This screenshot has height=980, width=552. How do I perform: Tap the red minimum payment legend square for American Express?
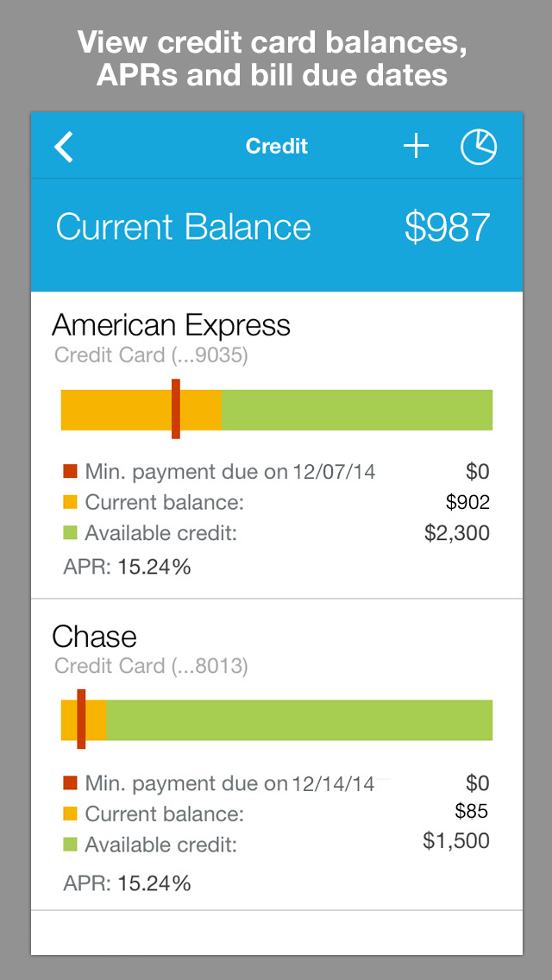[71, 472]
